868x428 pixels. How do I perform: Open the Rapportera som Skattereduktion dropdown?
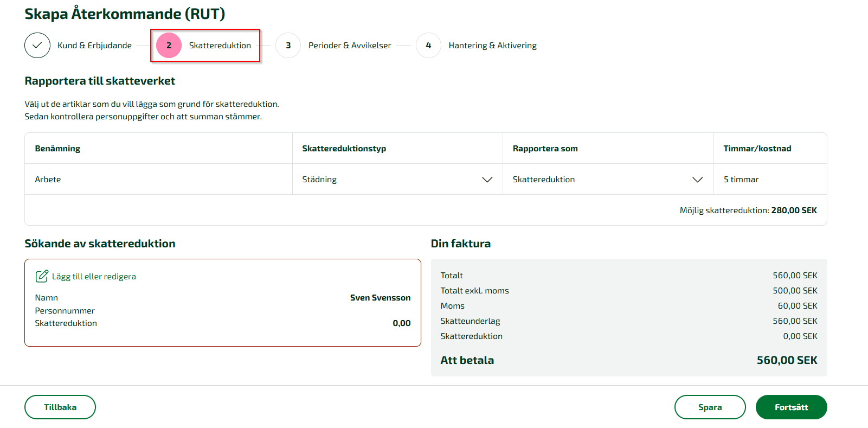click(608, 180)
